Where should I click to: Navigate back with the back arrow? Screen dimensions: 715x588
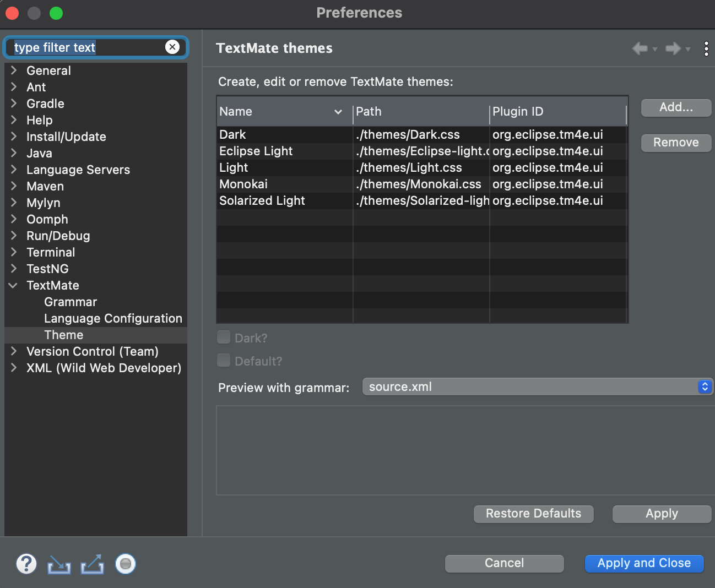640,48
